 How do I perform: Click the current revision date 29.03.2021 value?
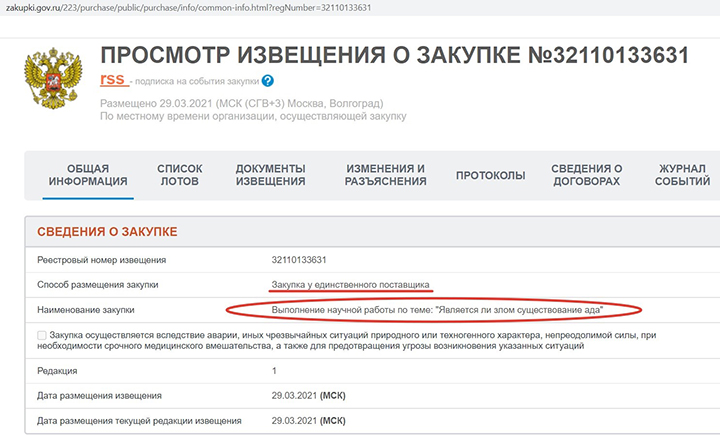click(308, 421)
